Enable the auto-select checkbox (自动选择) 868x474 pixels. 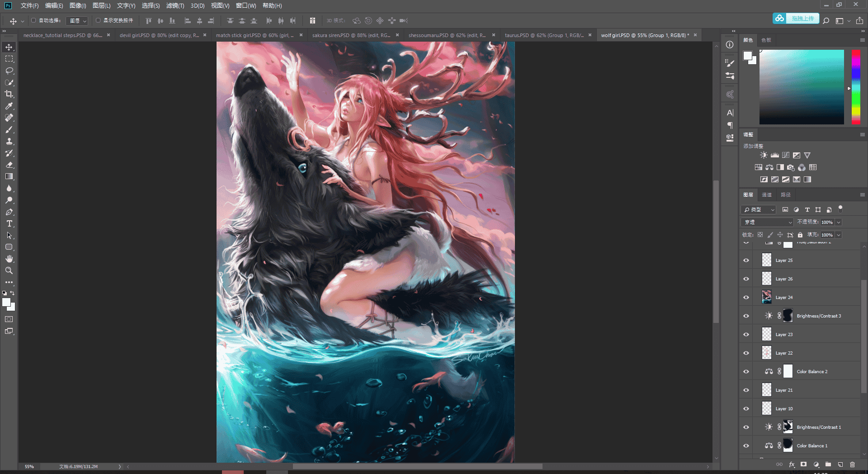[33, 20]
